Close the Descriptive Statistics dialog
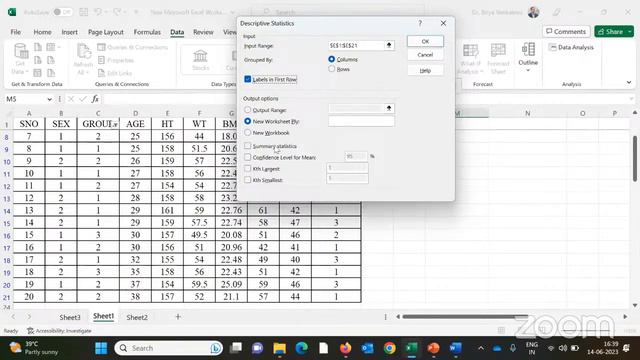Screen dimensions: 640x360 coord(443,23)
